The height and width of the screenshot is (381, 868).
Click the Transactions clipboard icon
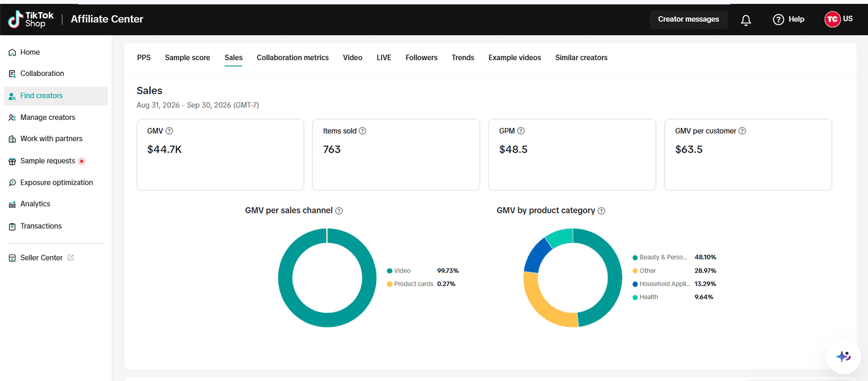click(x=12, y=226)
